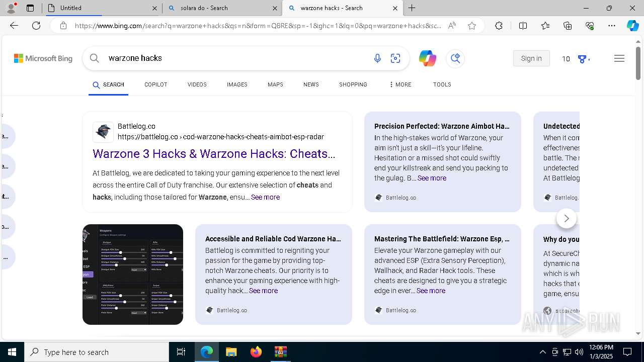Click Windows taskbar search box
The width and height of the screenshot is (644, 362).
pyautogui.click(x=97, y=352)
